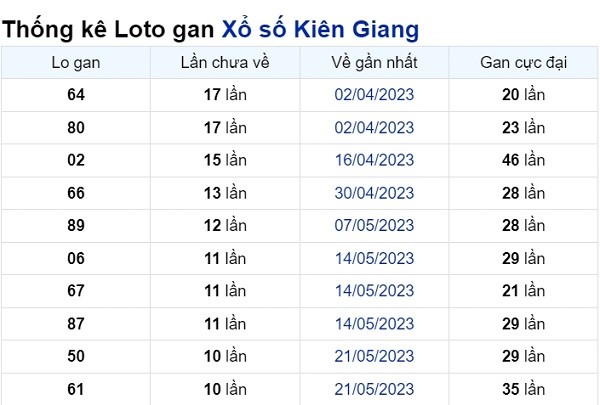
Task: Open 14/05/2023 link in row 67
Action: [x=374, y=291]
